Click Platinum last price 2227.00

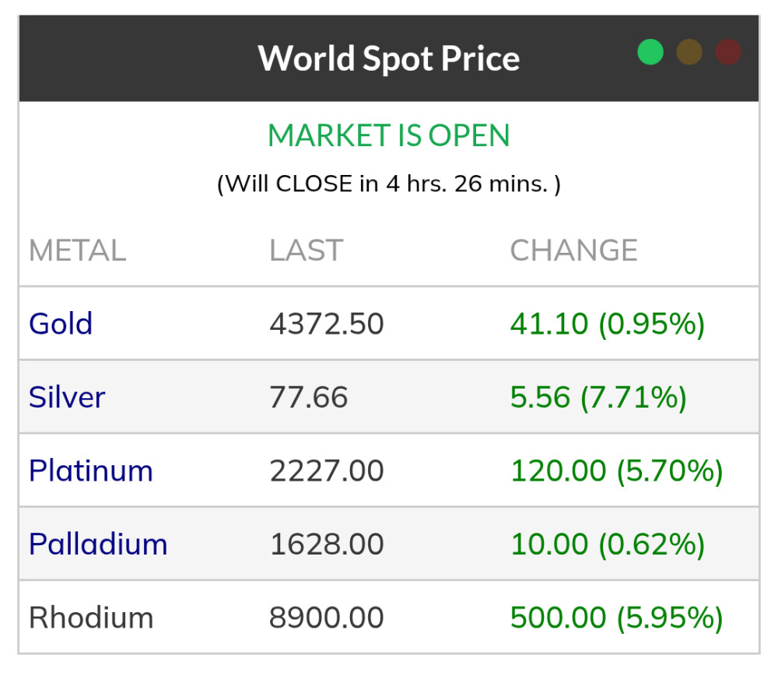click(x=327, y=471)
